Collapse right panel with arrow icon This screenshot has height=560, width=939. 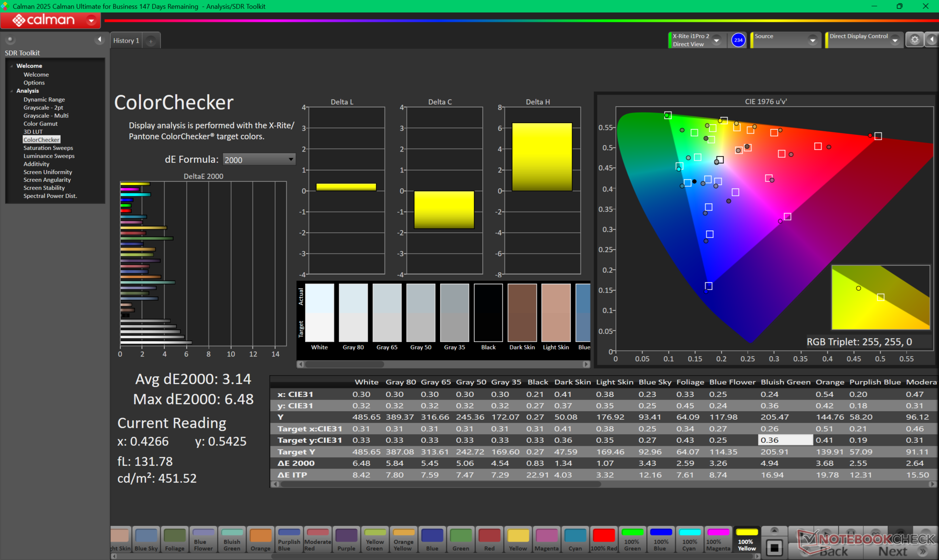point(932,40)
